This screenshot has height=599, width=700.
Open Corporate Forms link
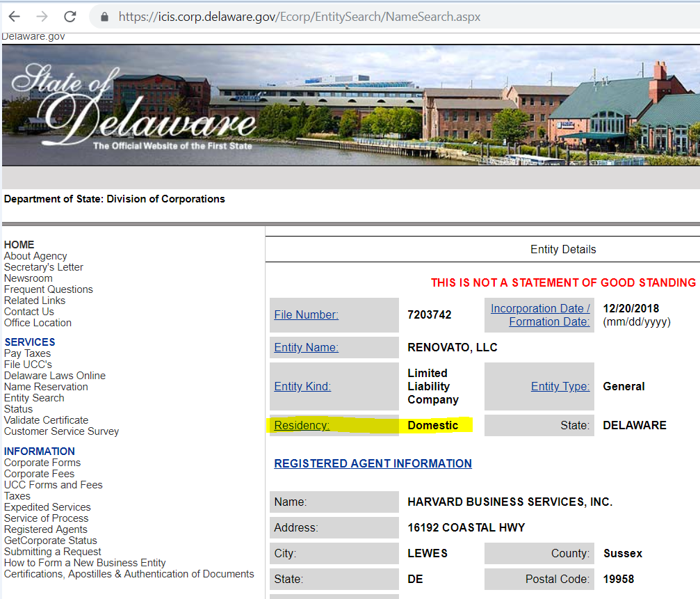click(42, 463)
